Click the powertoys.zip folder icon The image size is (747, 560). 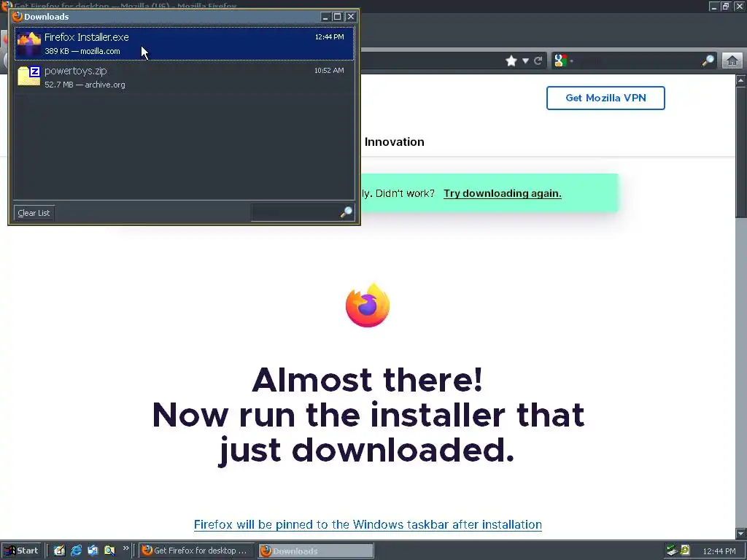tap(29, 76)
